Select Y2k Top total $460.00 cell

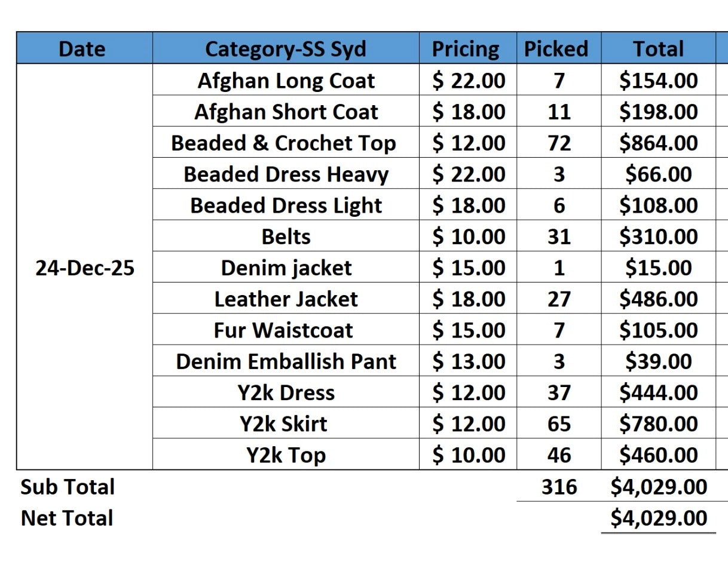[658, 455]
